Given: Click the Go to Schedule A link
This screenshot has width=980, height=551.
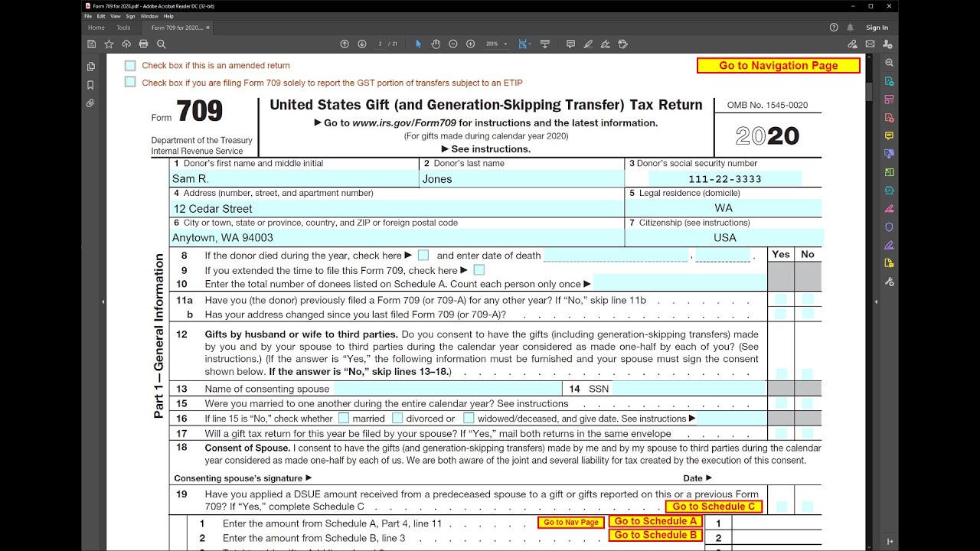Looking at the screenshot, I should (x=655, y=521).
